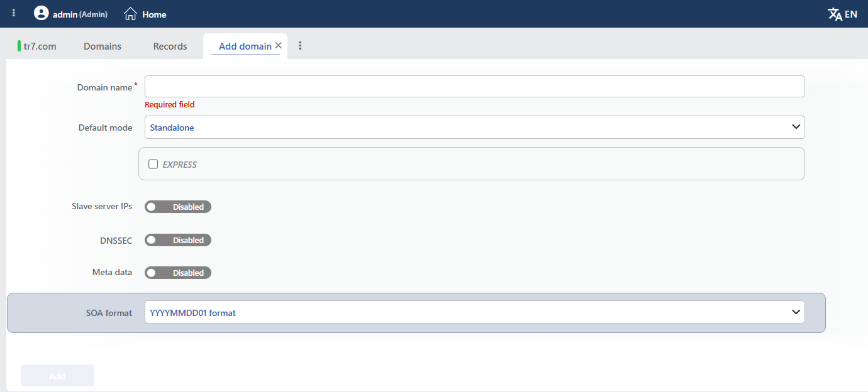Enable the Slave server IPs toggle

tap(178, 207)
